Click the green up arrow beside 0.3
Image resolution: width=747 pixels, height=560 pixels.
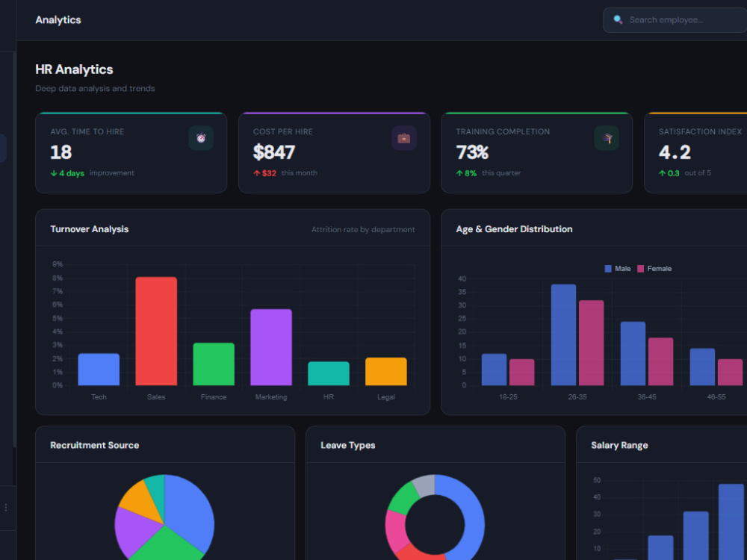tap(662, 173)
